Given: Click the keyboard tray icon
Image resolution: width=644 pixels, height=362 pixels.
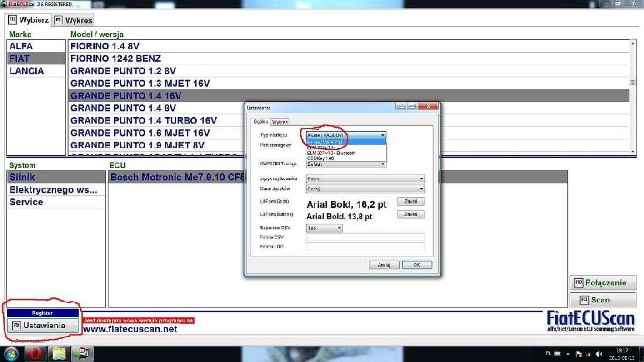Looking at the screenshot, I should tap(557, 353).
